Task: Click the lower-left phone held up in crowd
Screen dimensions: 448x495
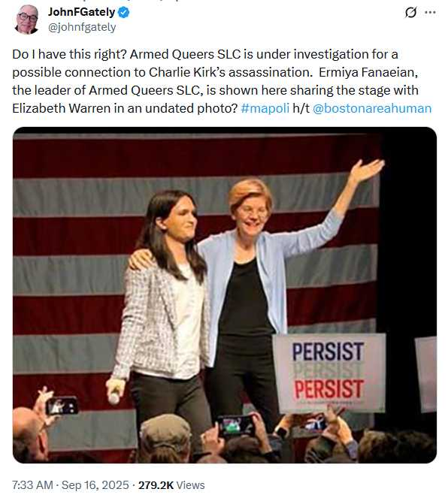Action: [x=62, y=406]
